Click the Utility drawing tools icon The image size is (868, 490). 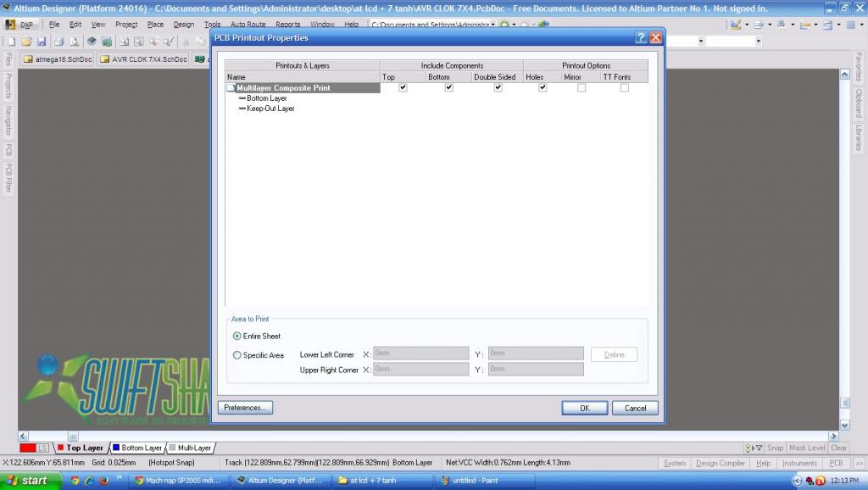[736, 25]
